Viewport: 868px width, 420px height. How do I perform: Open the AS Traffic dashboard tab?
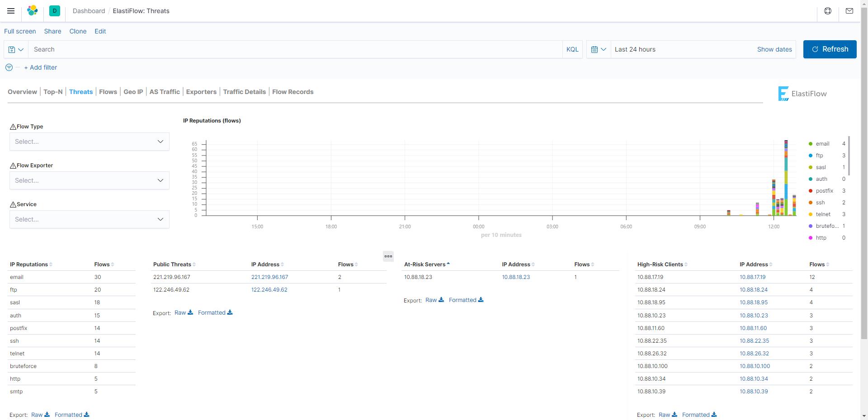click(x=165, y=92)
